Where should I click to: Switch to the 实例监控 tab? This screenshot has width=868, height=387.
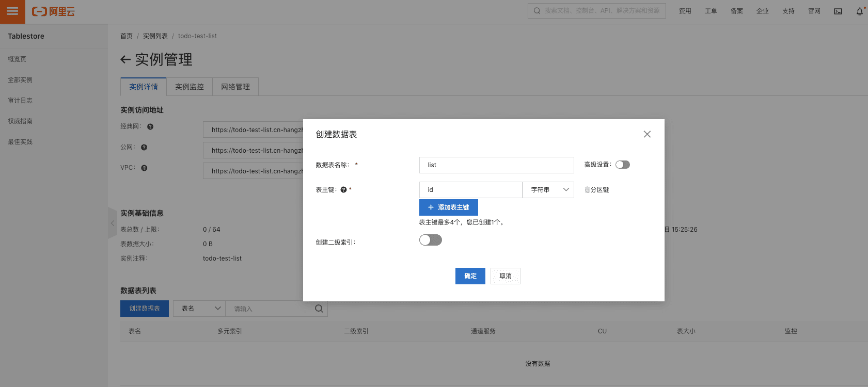190,87
